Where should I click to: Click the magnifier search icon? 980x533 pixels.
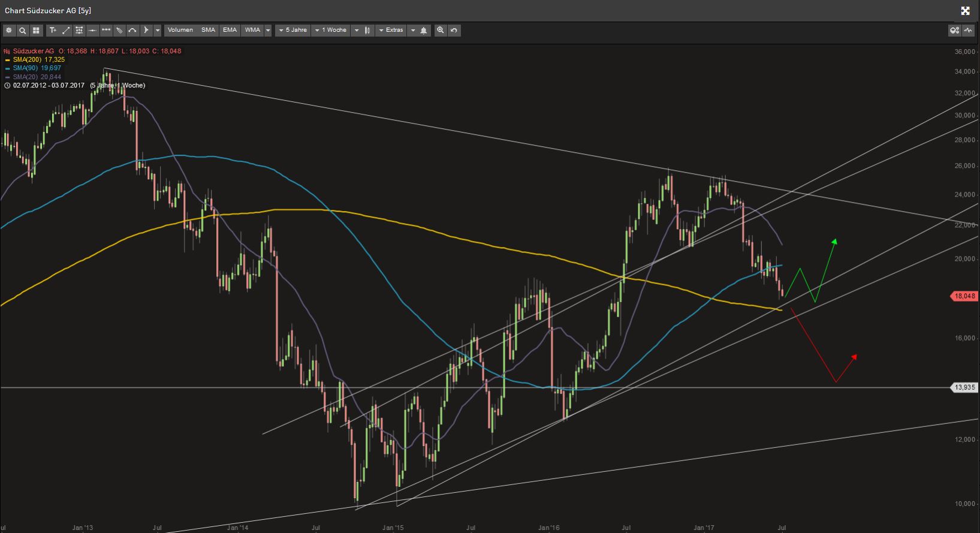coord(22,30)
